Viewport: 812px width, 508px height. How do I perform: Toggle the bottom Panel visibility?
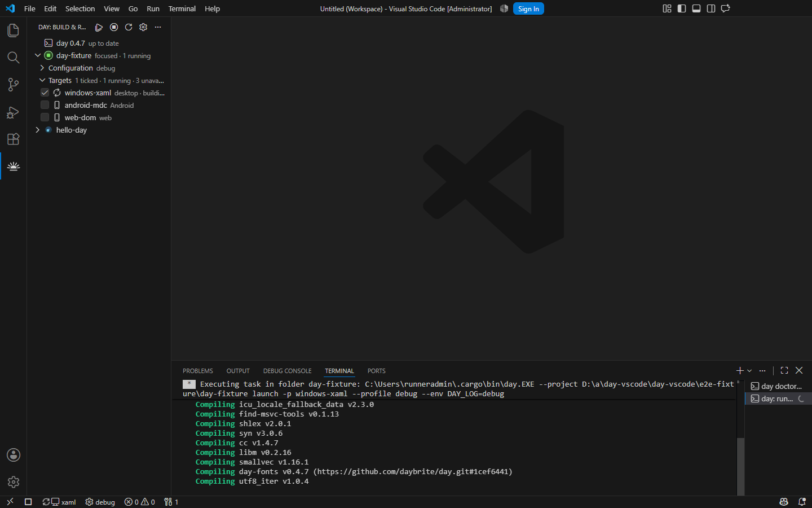pos(696,8)
